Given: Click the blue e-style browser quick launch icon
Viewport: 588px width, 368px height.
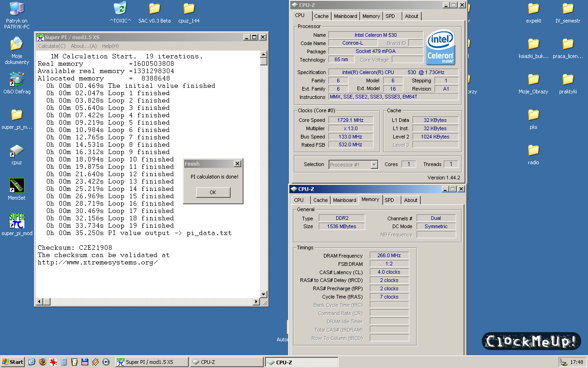Looking at the screenshot, I should pyautogui.click(x=32, y=362).
